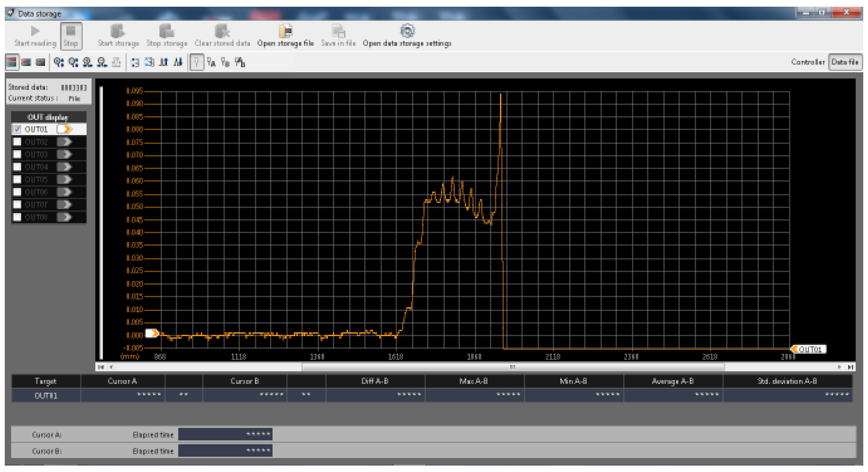Click the Stop reading button
The height and width of the screenshot is (472, 868).
click(71, 36)
